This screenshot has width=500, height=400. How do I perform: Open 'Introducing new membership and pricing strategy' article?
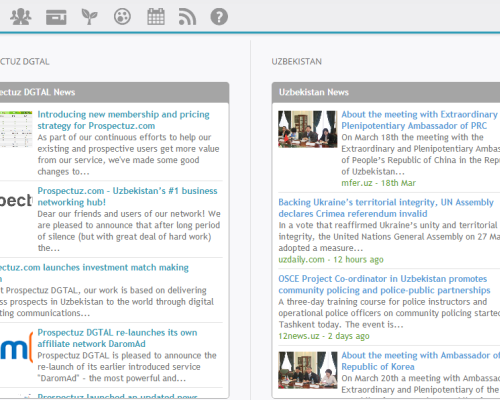(x=123, y=120)
